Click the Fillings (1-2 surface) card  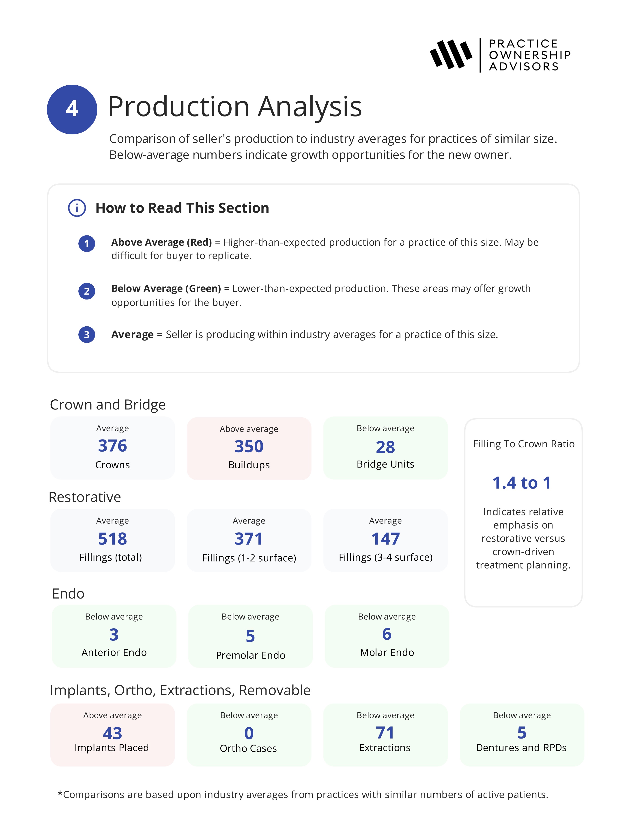[x=249, y=540]
